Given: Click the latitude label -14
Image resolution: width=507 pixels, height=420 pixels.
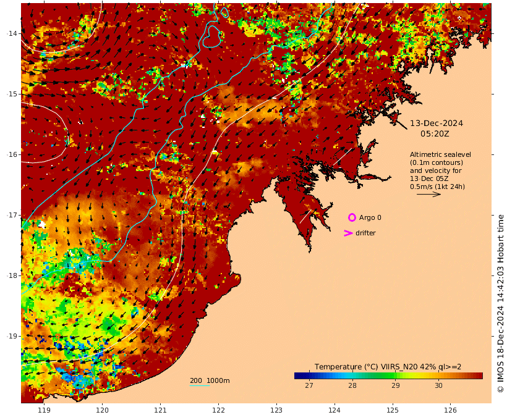Looking at the screenshot, I should 12,33.
